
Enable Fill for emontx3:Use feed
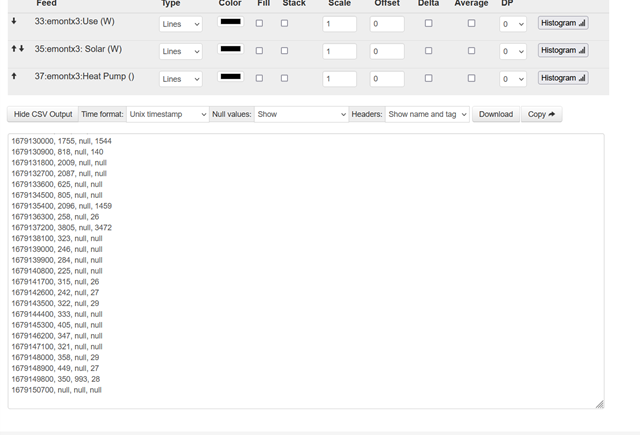point(259,23)
